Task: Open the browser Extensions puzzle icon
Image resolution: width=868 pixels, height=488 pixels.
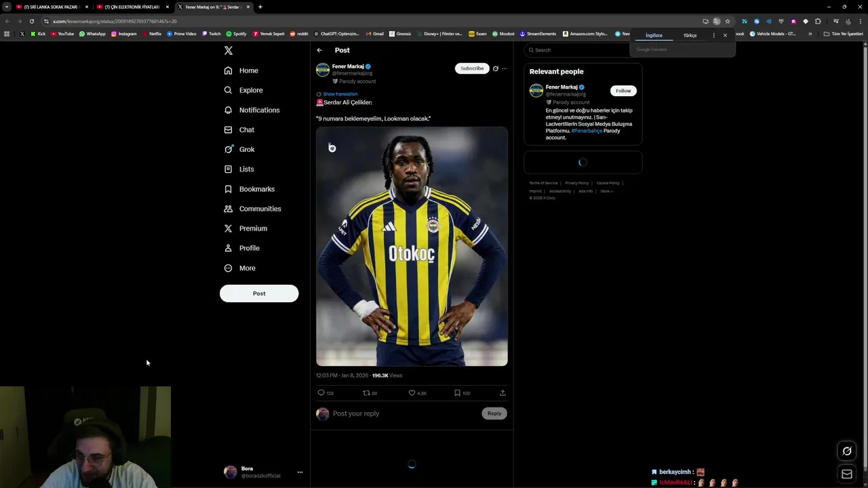Action: click(818, 21)
